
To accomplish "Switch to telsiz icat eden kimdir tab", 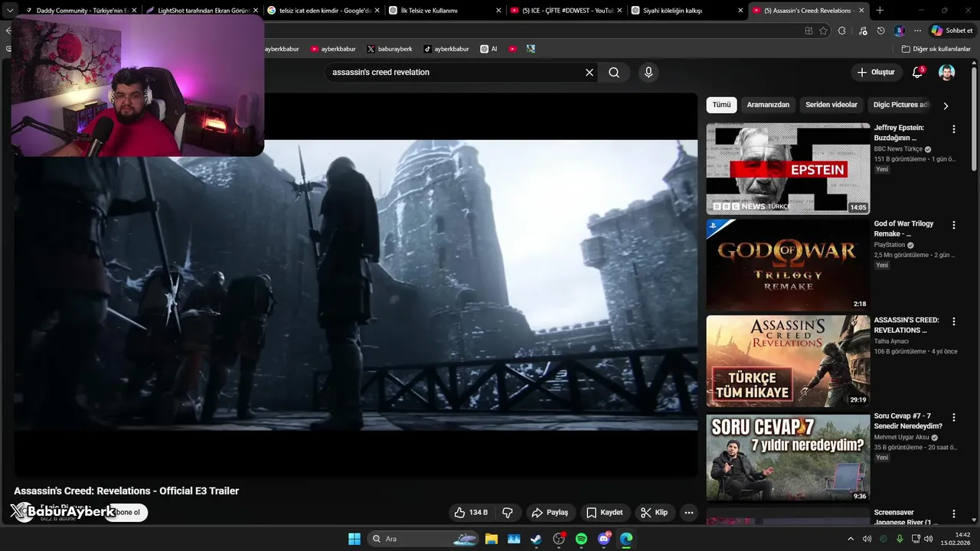I will [322, 11].
